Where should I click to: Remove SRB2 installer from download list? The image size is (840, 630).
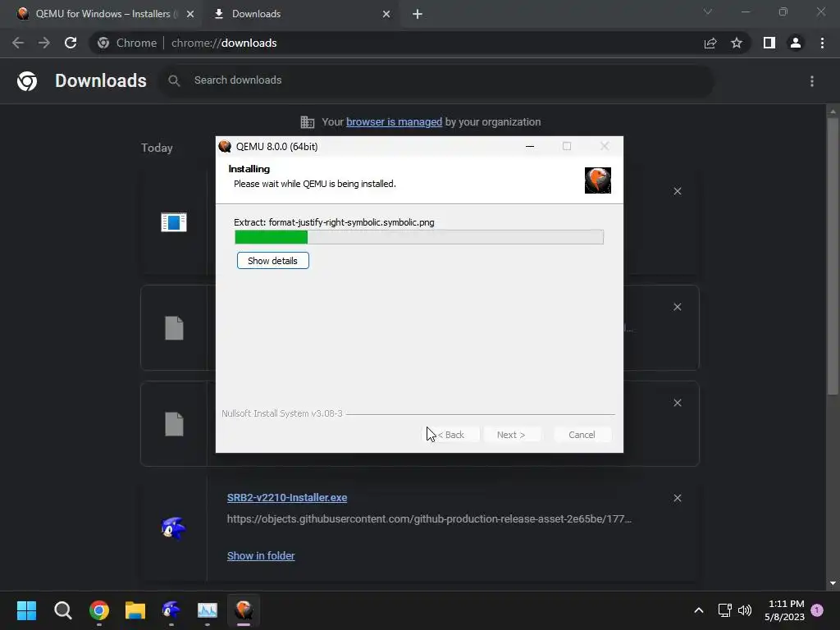coord(678,498)
